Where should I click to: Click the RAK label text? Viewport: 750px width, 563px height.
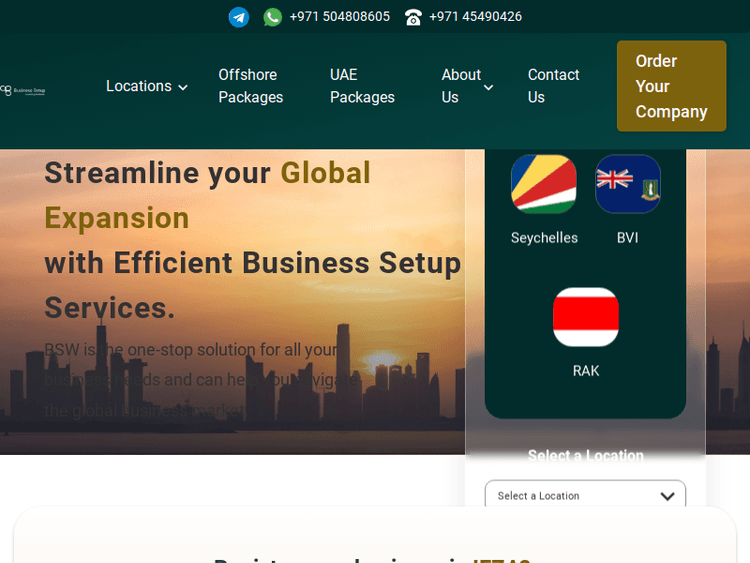(x=585, y=371)
